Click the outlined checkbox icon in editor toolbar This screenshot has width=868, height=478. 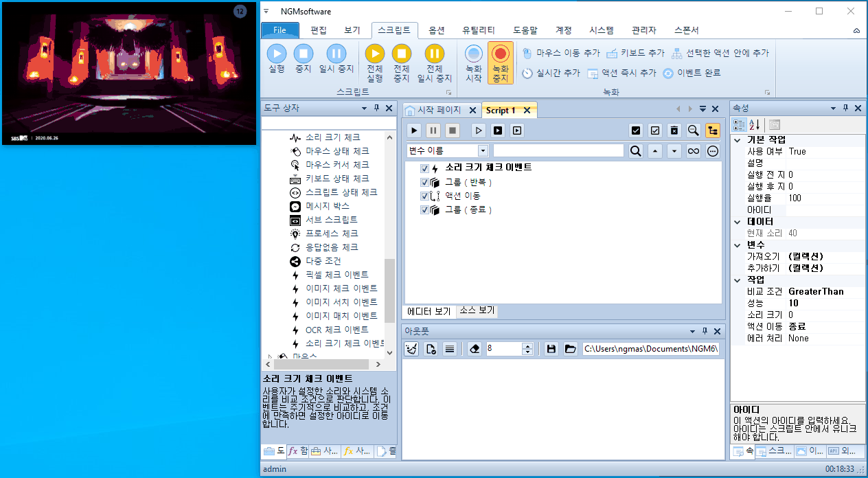(655, 130)
